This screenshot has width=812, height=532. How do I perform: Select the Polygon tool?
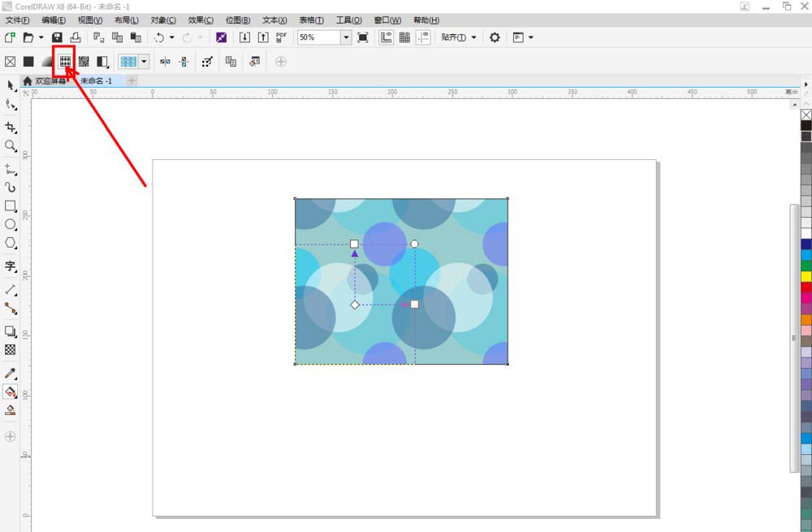(11, 243)
